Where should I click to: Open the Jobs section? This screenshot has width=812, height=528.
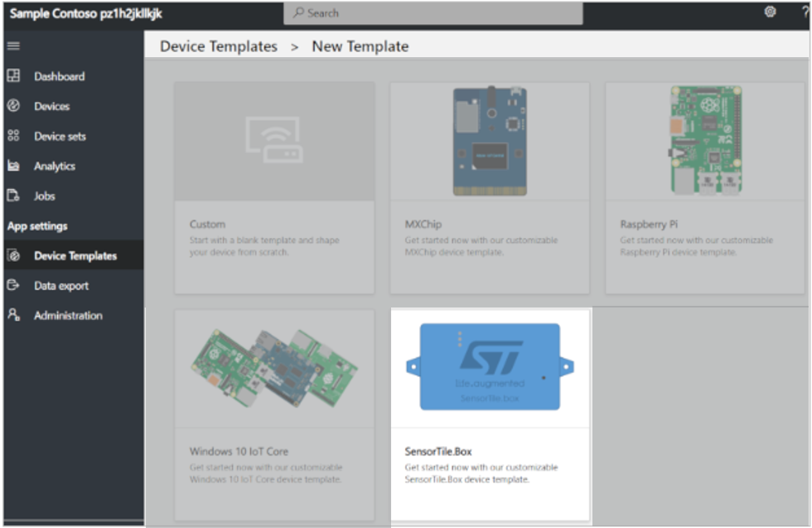pos(74,196)
